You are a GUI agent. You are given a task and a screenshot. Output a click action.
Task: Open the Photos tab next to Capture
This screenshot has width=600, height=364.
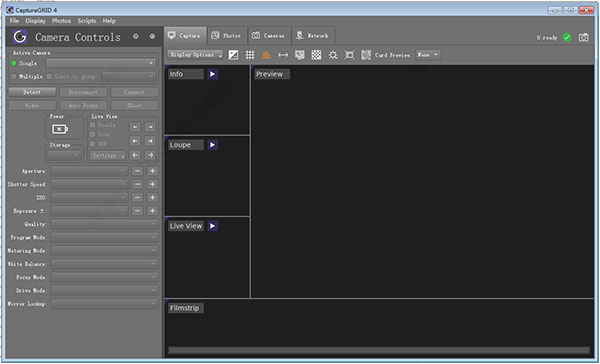pos(227,36)
